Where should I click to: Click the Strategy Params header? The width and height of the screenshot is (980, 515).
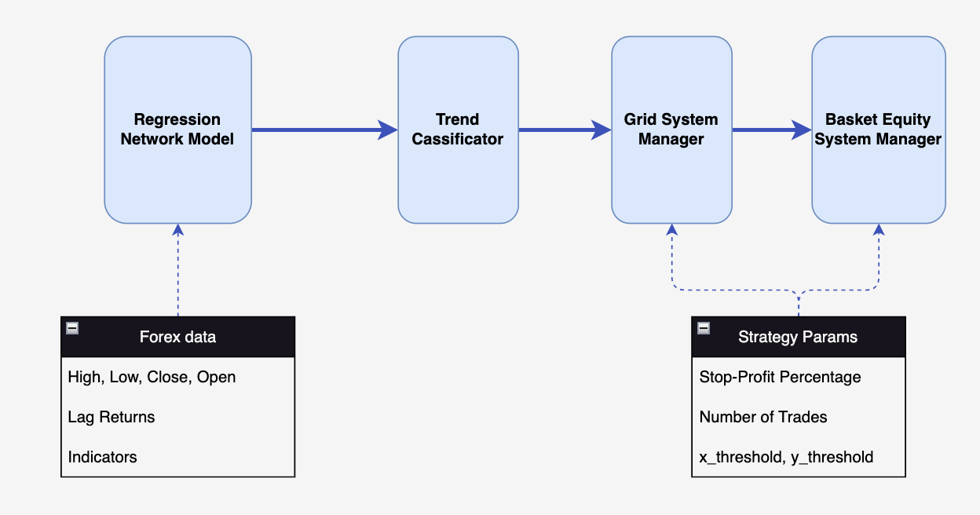tap(799, 337)
